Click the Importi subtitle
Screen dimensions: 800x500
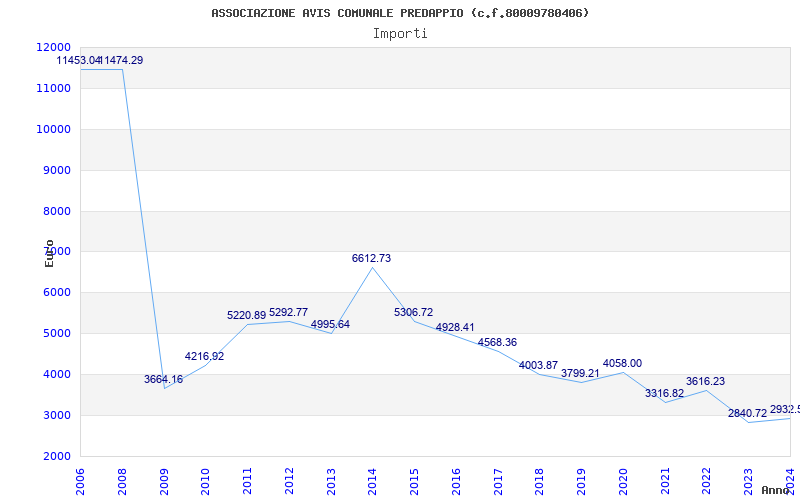400,34
